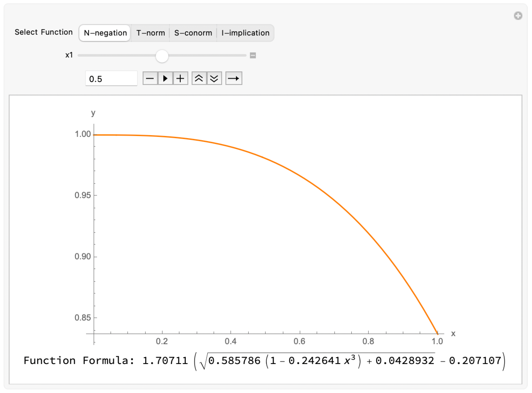Click the Function Formula text
This screenshot has width=532, height=393.
[x=79, y=361]
